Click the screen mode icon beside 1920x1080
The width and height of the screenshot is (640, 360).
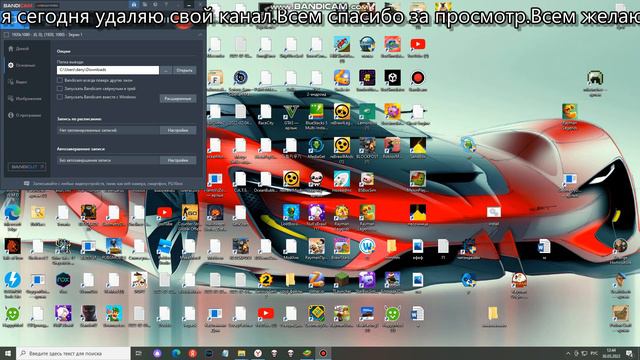click(6, 35)
